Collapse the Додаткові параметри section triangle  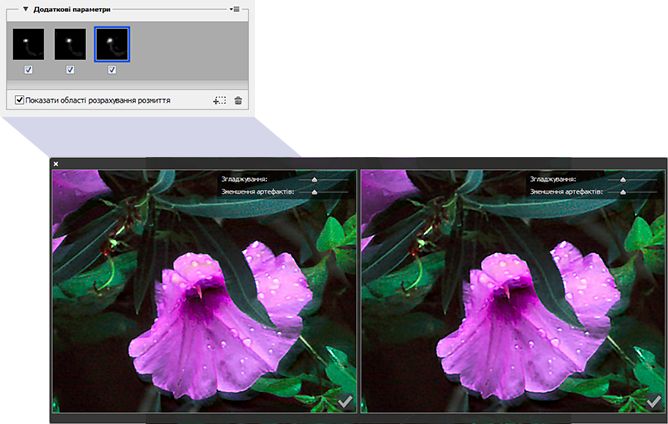click(x=26, y=9)
